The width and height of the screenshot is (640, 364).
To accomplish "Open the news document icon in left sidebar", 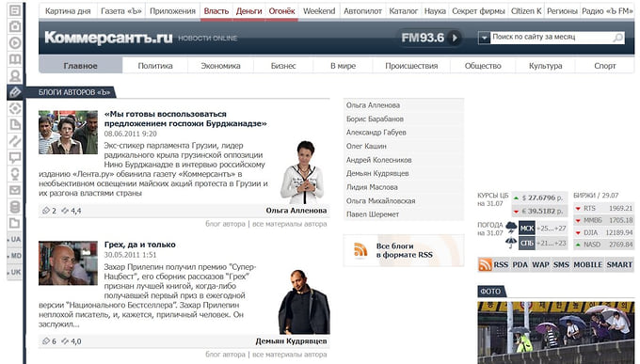I will click(15, 9).
